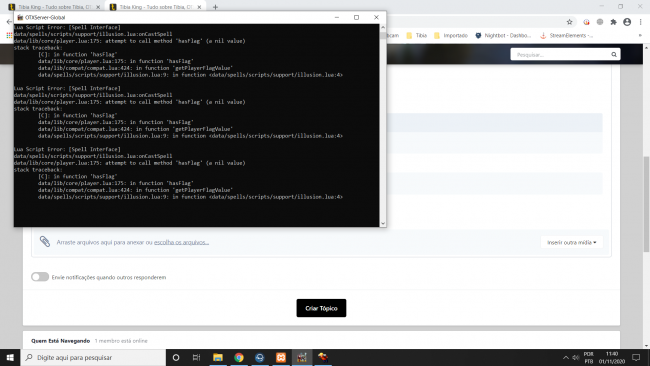Maximize the OTXServer-Global console window
Screen dimensions: 650x366
(356, 17)
